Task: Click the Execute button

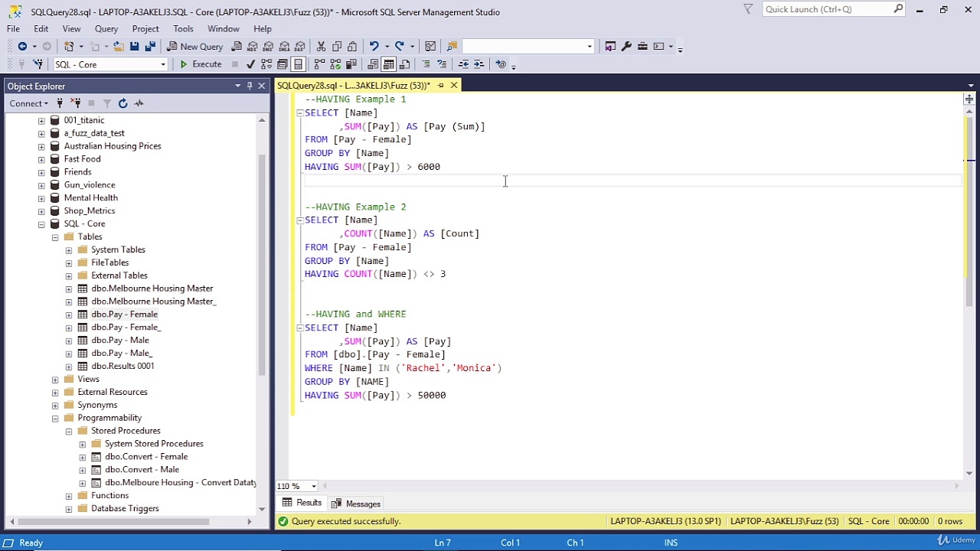Action: [x=201, y=64]
